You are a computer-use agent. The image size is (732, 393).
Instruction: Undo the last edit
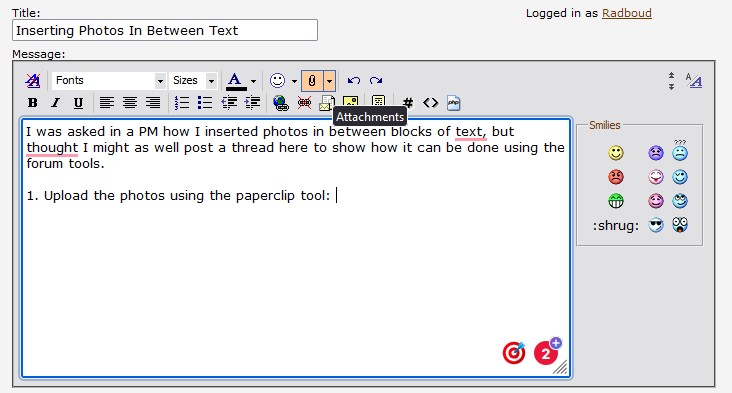point(354,81)
